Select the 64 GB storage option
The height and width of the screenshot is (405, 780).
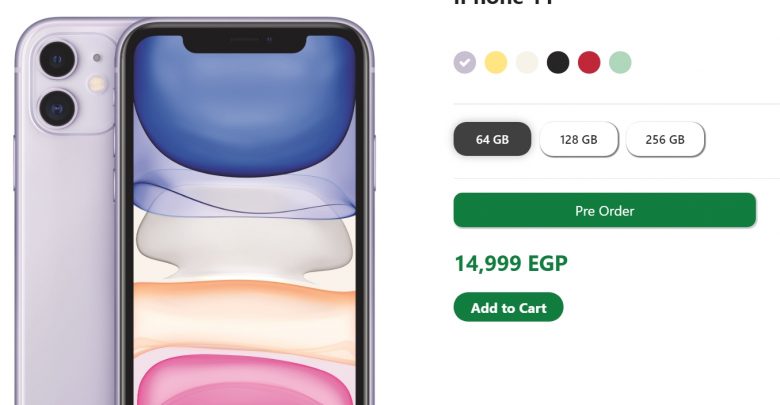tap(492, 139)
